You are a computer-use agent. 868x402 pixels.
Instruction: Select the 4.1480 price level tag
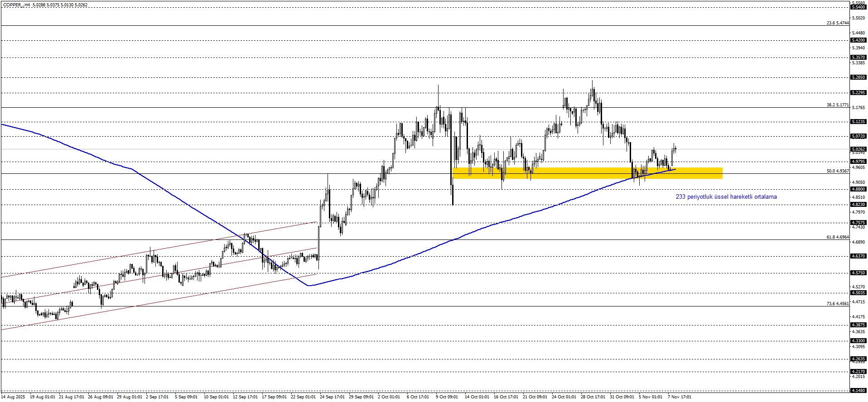point(858,390)
